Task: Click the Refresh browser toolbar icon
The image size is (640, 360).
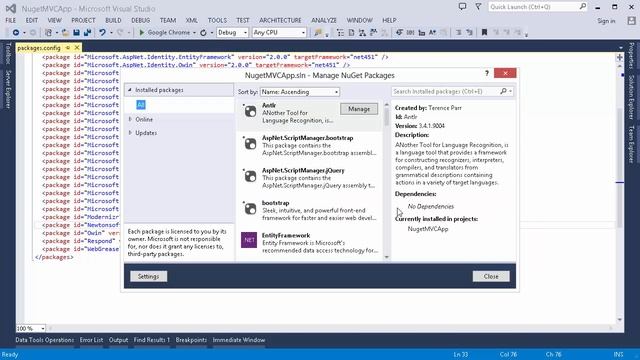Action: point(203,32)
